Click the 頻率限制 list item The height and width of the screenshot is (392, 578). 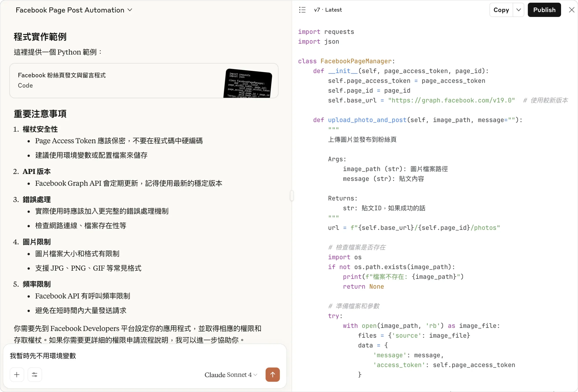[x=37, y=284]
